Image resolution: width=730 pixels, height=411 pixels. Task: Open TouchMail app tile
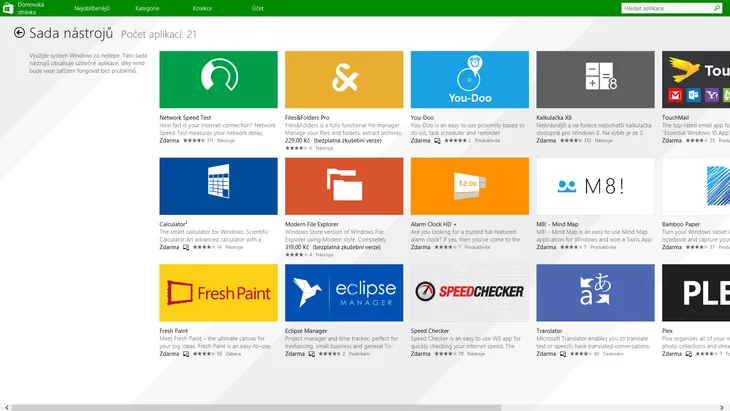[x=696, y=80]
